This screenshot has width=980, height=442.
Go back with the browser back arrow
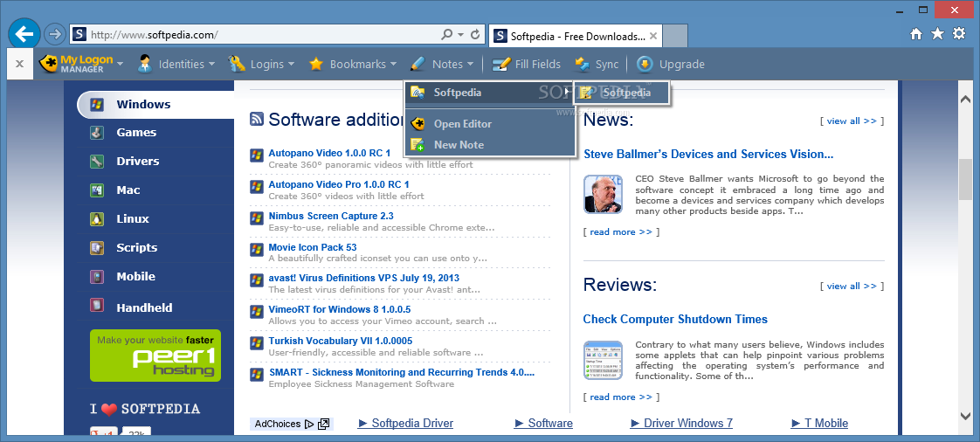[24, 34]
